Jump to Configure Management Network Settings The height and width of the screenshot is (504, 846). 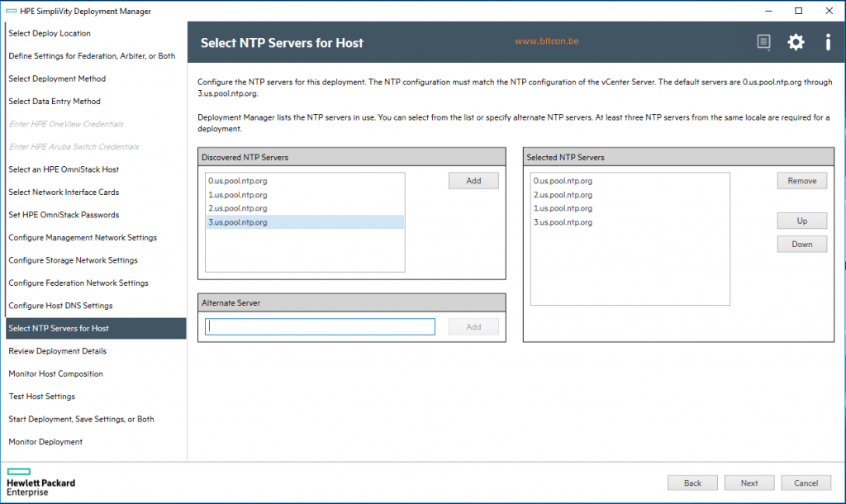[83, 238]
